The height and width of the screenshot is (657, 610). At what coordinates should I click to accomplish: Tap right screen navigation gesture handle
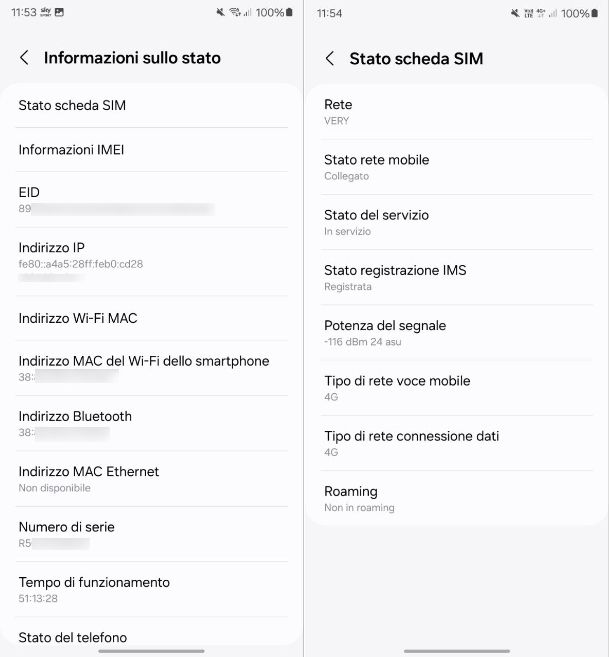point(457,651)
